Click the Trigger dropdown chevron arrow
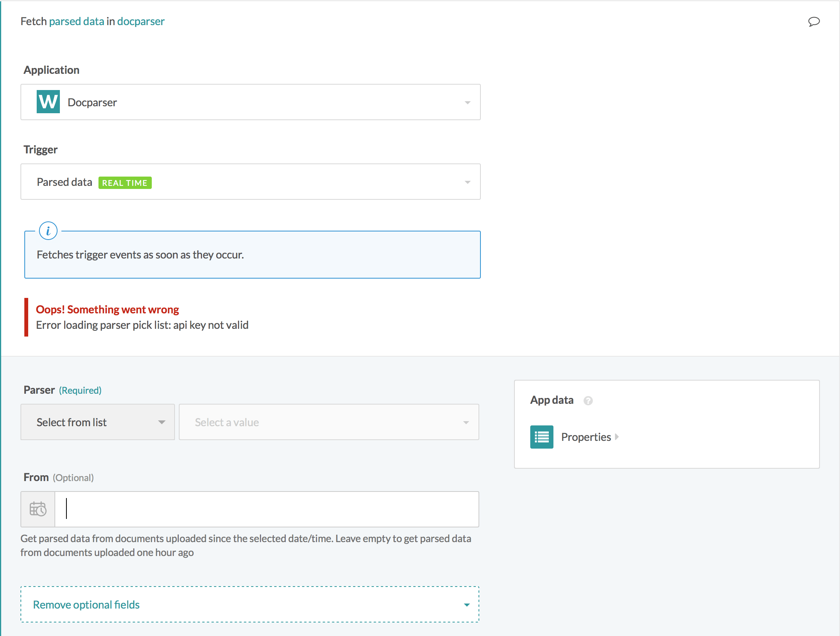 pos(468,182)
